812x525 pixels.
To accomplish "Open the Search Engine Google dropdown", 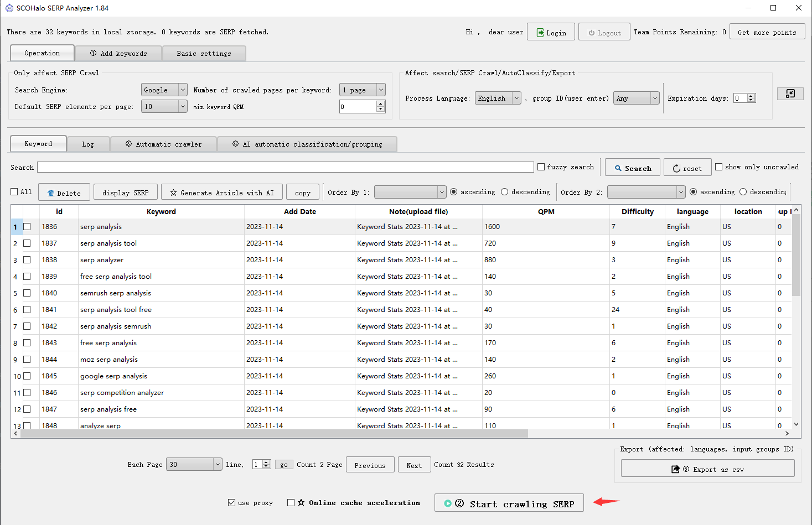I will coord(164,90).
